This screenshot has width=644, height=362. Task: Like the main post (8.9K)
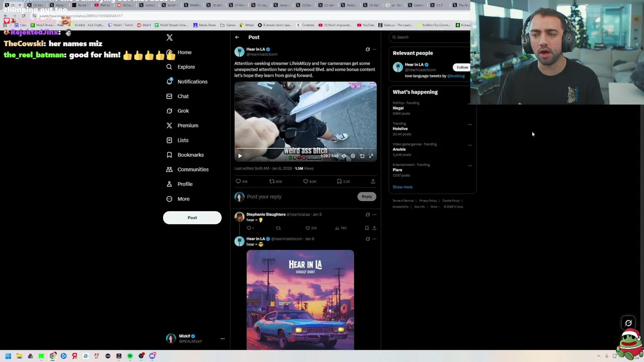tap(309, 182)
